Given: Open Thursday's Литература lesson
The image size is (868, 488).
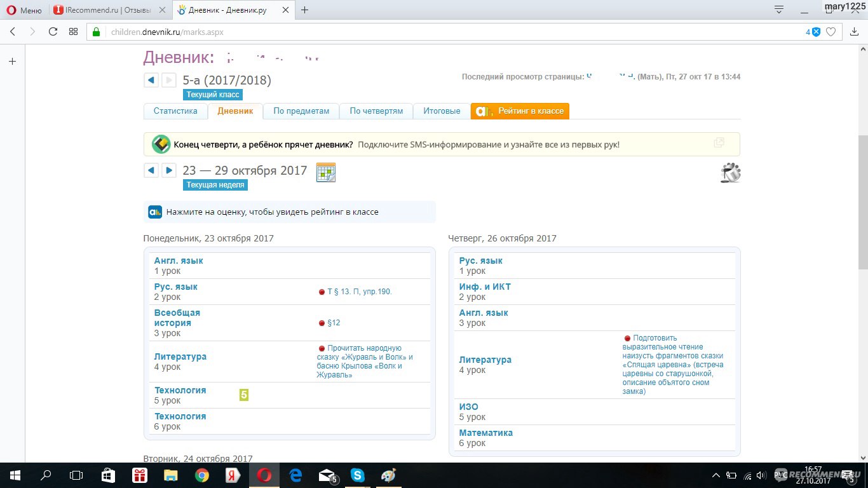Looking at the screenshot, I should tap(485, 360).
